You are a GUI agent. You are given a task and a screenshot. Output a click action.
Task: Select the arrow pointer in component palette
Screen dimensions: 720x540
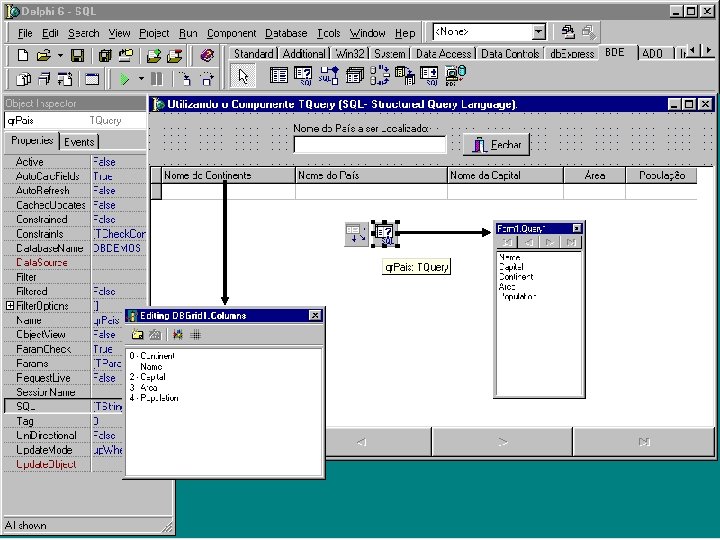[x=243, y=76]
